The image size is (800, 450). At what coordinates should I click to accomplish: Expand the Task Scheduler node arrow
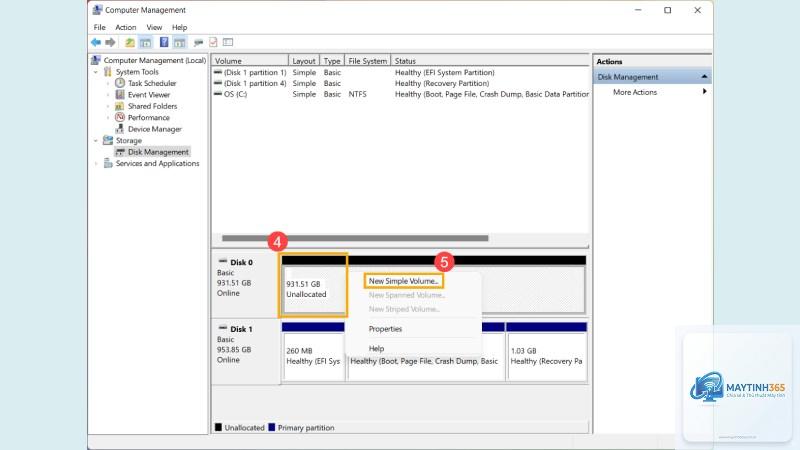[x=108, y=83]
